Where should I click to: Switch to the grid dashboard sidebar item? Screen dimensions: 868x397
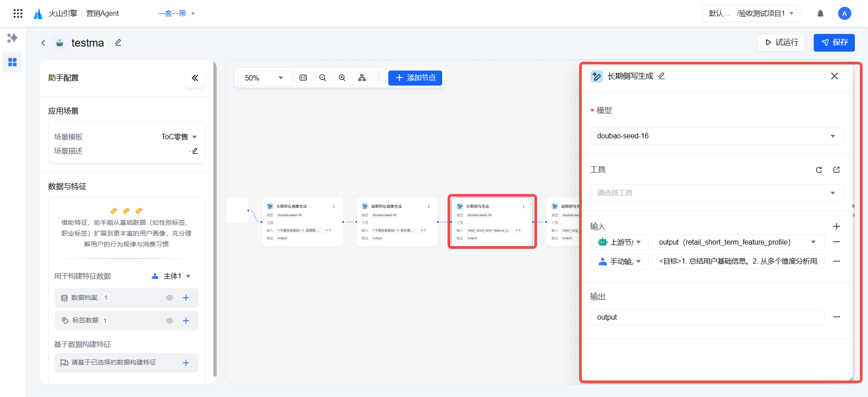pos(12,62)
